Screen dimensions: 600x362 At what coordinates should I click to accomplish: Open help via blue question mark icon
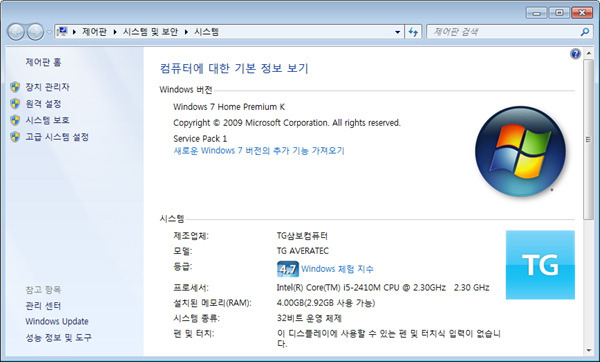point(575,54)
